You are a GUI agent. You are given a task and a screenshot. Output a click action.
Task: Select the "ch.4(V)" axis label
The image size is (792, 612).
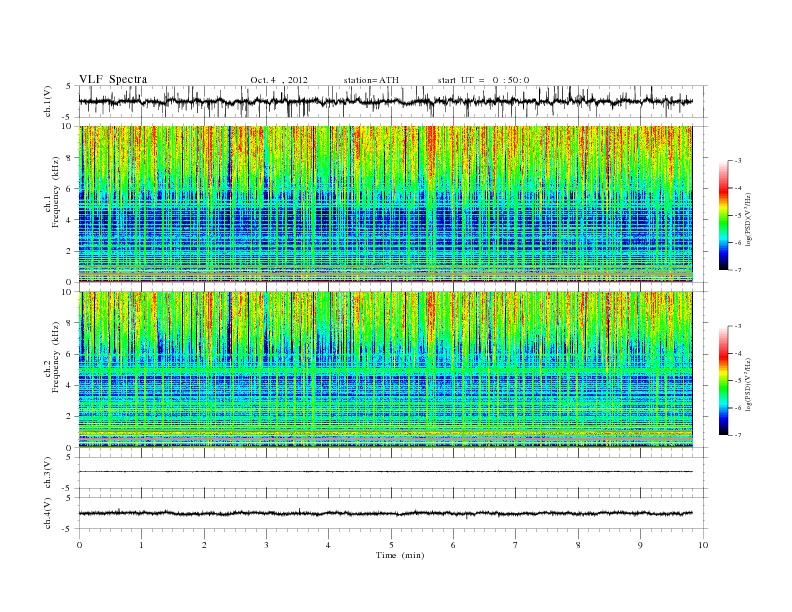(x=48, y=514)
